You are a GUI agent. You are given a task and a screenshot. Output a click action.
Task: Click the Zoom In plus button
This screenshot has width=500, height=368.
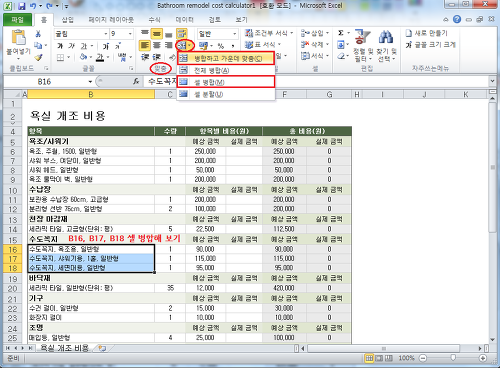(482, 358)
